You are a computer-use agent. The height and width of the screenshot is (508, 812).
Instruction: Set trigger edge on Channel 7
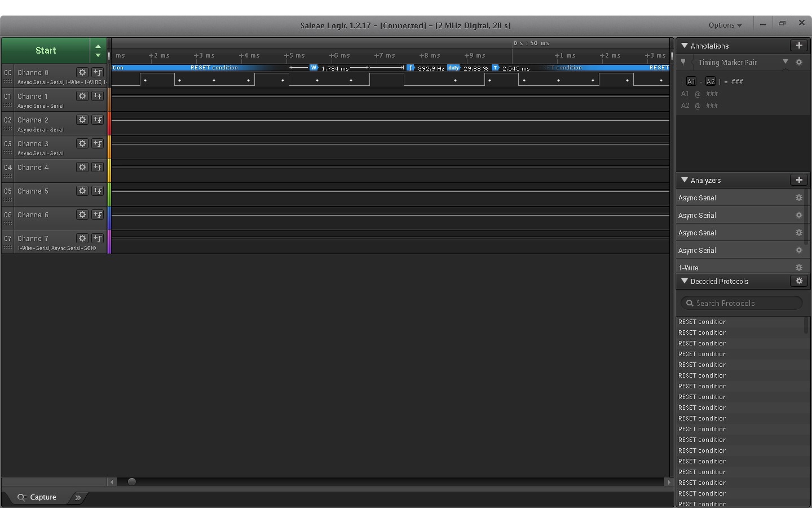click(98, 238)
